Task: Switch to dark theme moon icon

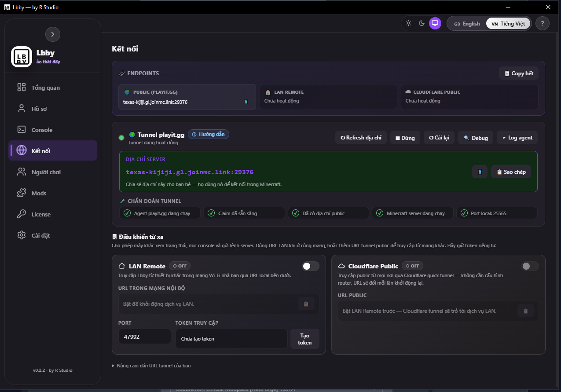Action: click(422, 23)
